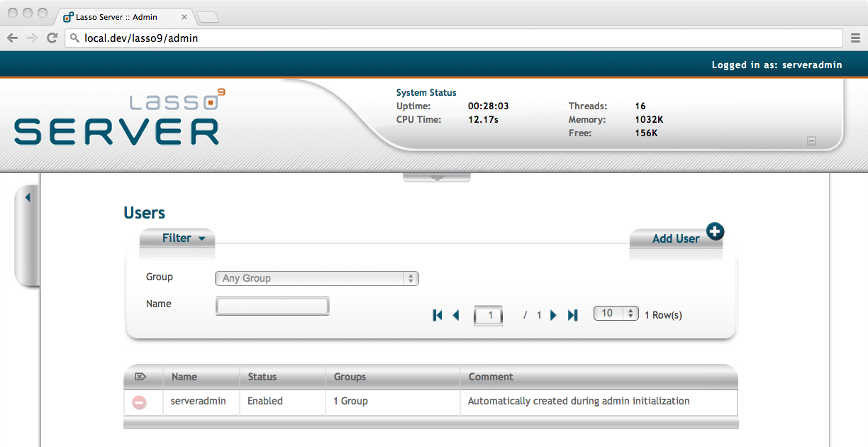Click the System Status heading
868x447 pixels.
[426, 93]
